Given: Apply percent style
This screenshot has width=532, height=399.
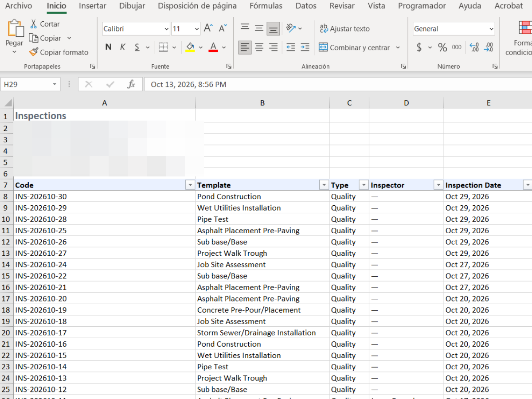Looking at the screenshot, I should 442,47.
